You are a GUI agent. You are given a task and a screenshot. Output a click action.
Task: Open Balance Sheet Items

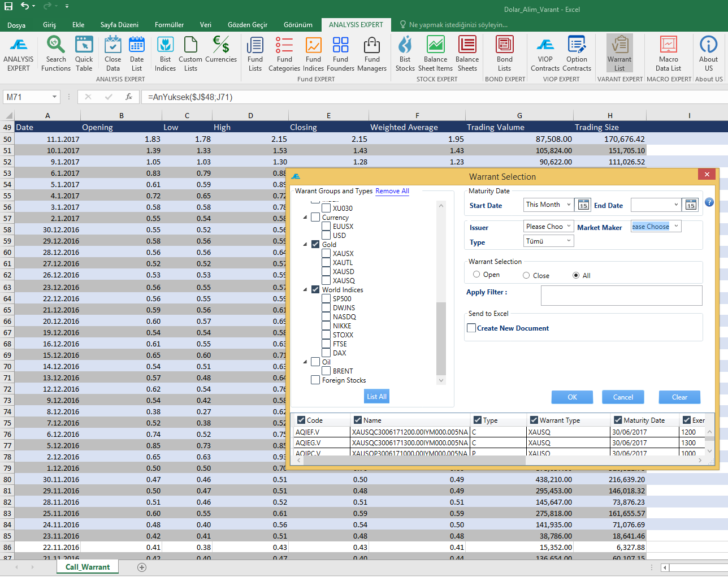[x=435, y=54]
